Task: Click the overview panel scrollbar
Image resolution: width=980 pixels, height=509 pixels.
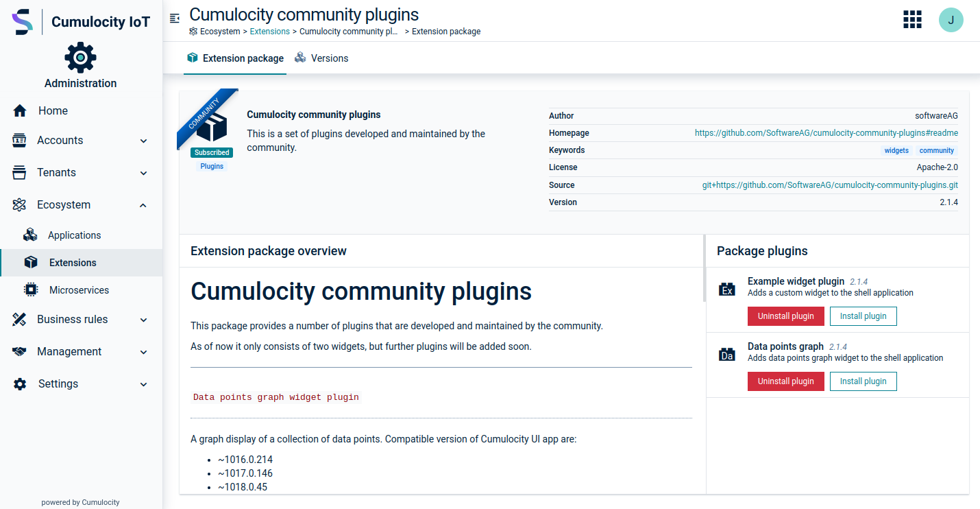Action: tap(704, 269)
